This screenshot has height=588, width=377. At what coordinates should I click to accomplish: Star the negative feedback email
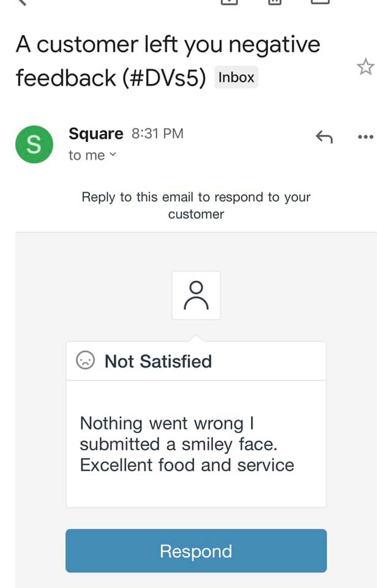coord(365,67)
